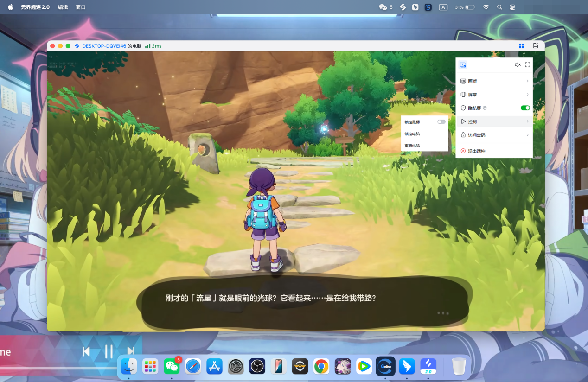Turn off the 隐私屏 privacy screen switch
Screen dimensions: 588x382
[525, 108]
